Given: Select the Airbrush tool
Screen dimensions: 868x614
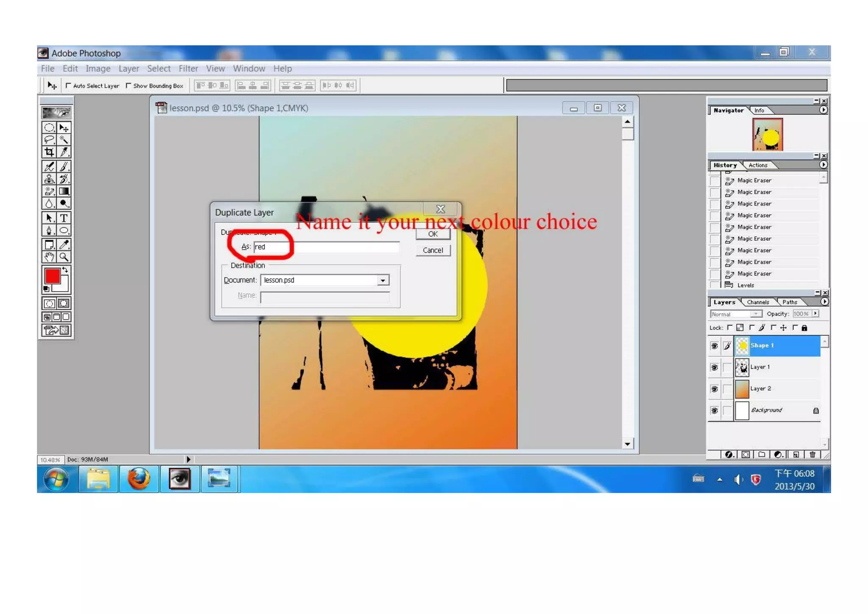Looking at the screenshot, I should (49, 167).
